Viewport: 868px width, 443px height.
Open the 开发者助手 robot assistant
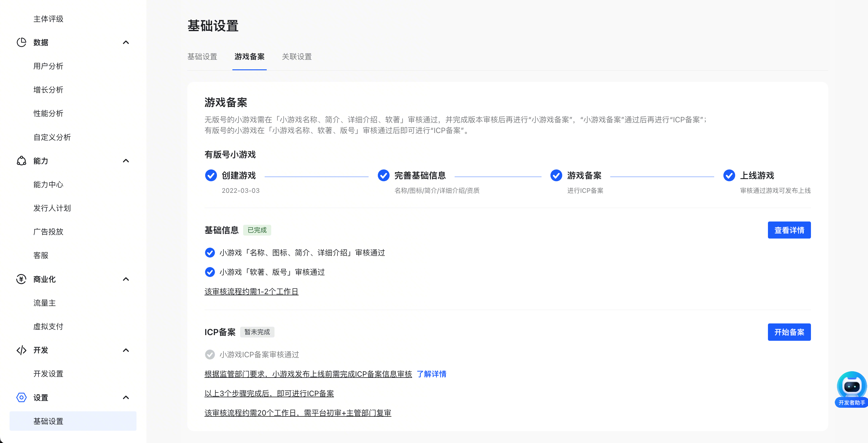coord(852,388)
